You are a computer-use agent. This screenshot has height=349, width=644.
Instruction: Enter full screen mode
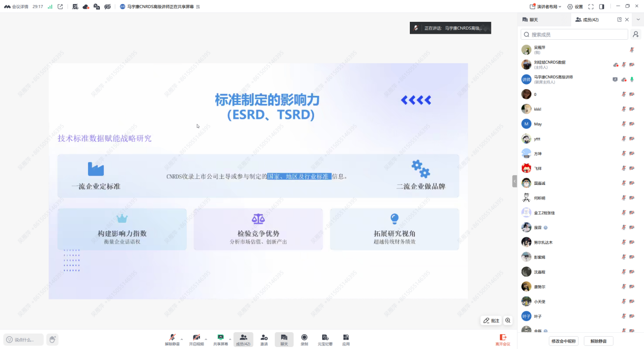coord(591,7)
